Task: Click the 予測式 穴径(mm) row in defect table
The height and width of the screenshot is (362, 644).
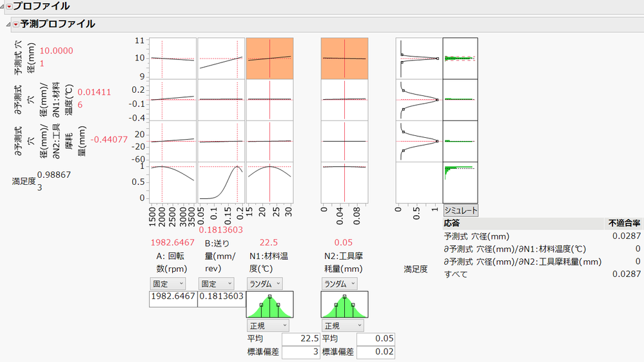Action: (542, 236)
